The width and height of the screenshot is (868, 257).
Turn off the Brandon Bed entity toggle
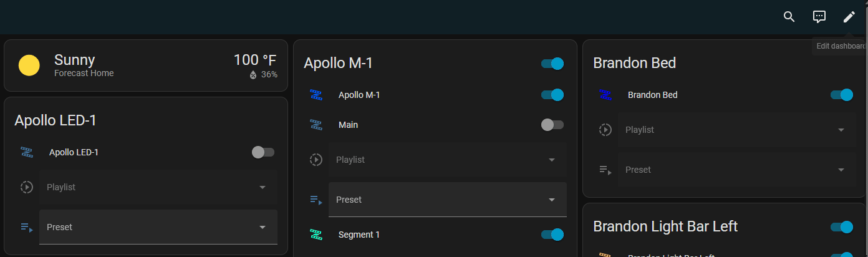[842, 95]
